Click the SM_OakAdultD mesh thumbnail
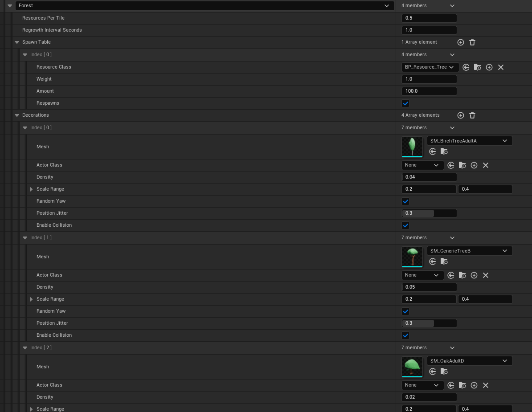Screen dimensions: 532x412 point(412,367)
